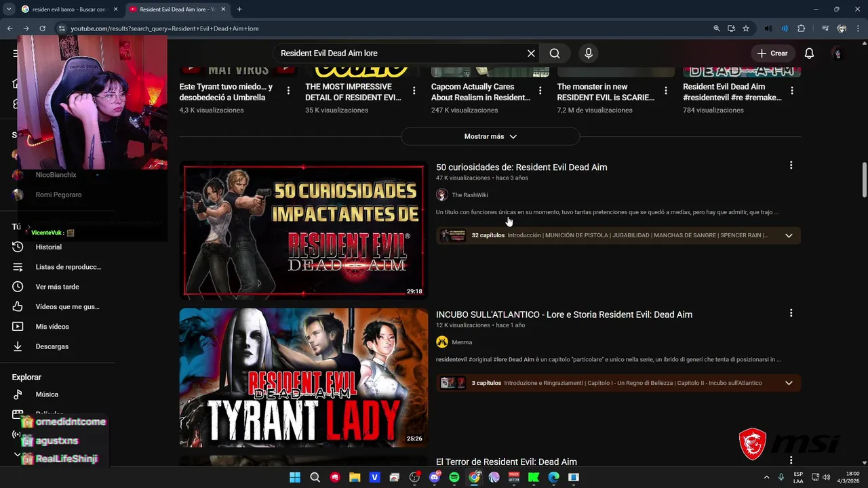Open 50 Curiosidades Impactantes video thumbnail
This screenshot has height=488, width=868.
coord(304,230)
